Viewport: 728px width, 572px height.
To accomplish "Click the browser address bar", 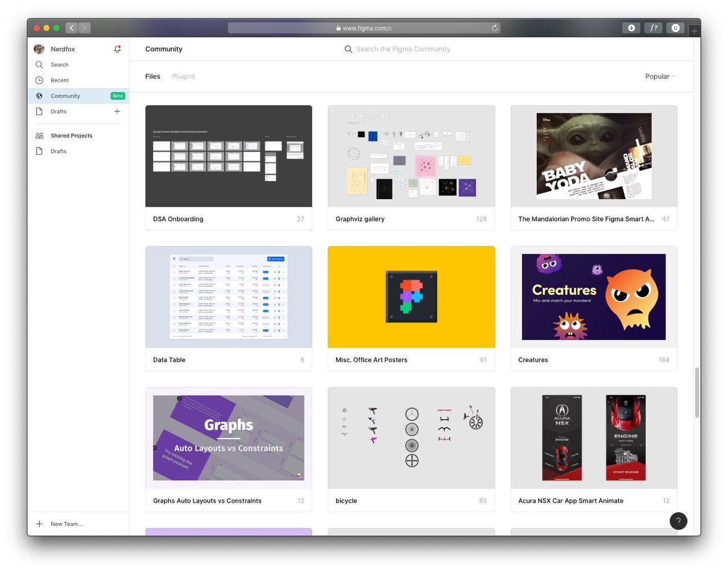I will point(364,28).
